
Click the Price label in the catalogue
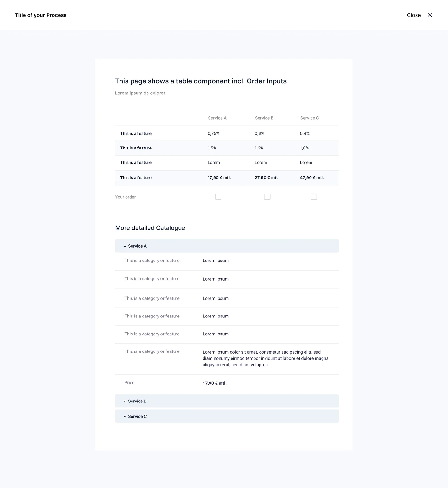click(x=129, y=383)
